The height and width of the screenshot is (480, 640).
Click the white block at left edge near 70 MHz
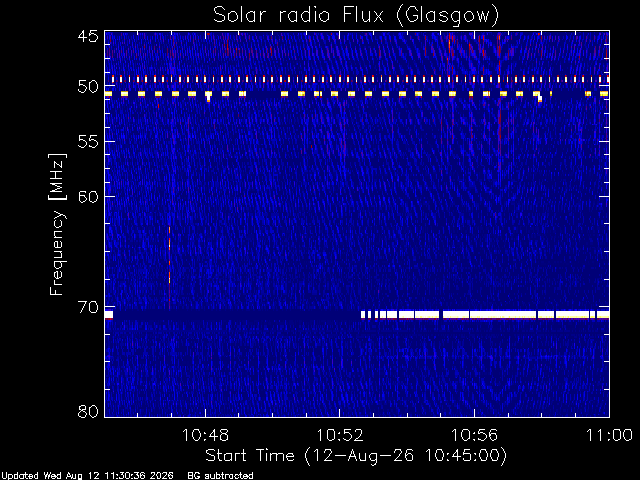[x=109, y=315]
